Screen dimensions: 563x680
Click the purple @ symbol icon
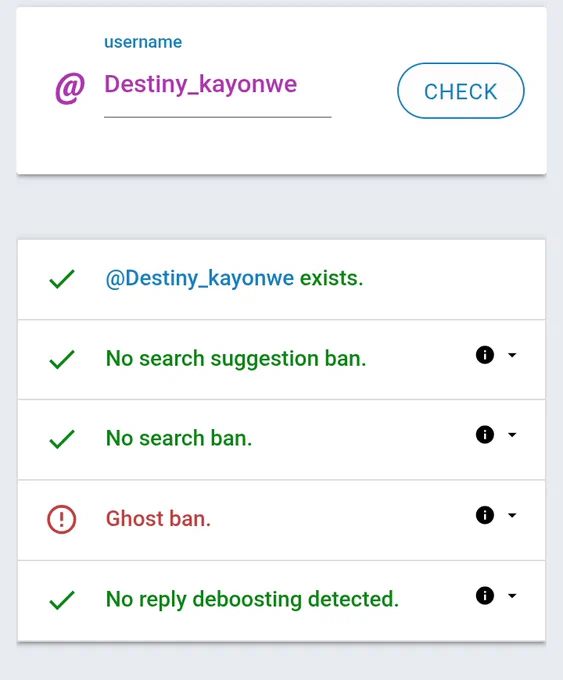click(x=70, y=88)
